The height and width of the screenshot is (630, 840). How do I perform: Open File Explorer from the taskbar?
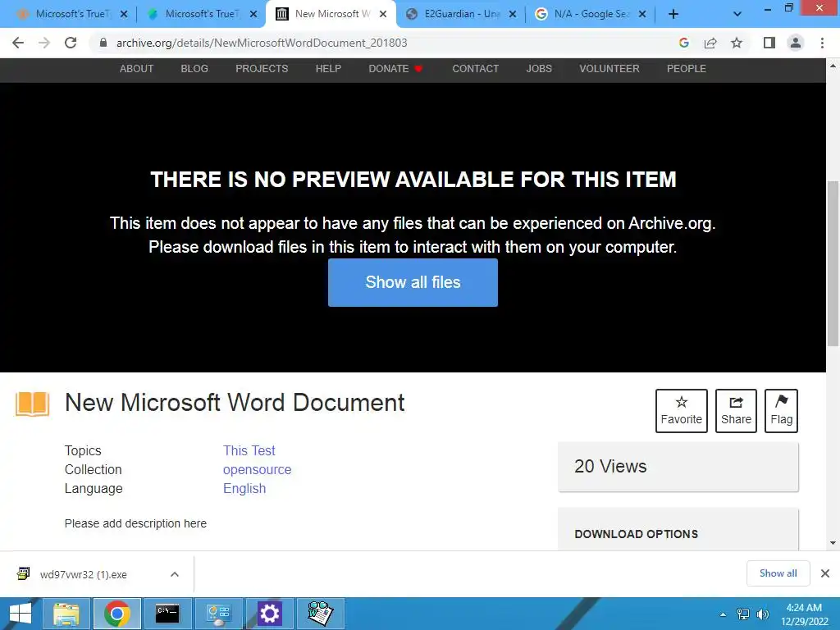coord(66,614)
